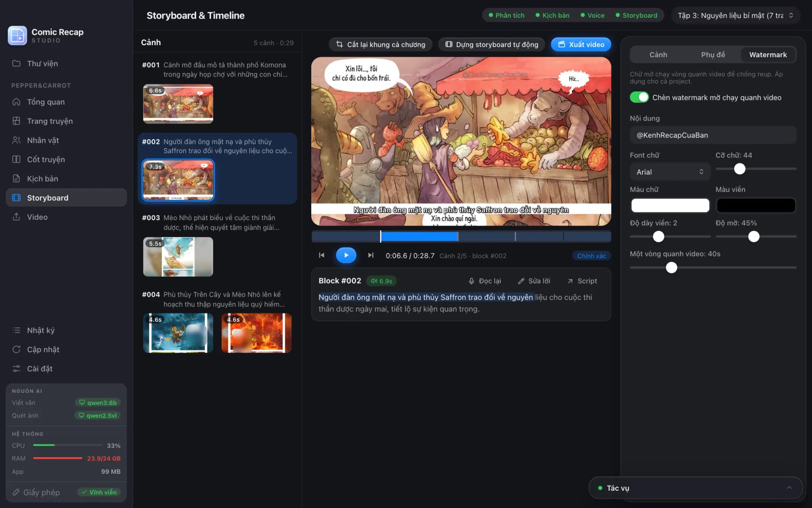
Task: Open Cài đặt settings
Action: 66,369
